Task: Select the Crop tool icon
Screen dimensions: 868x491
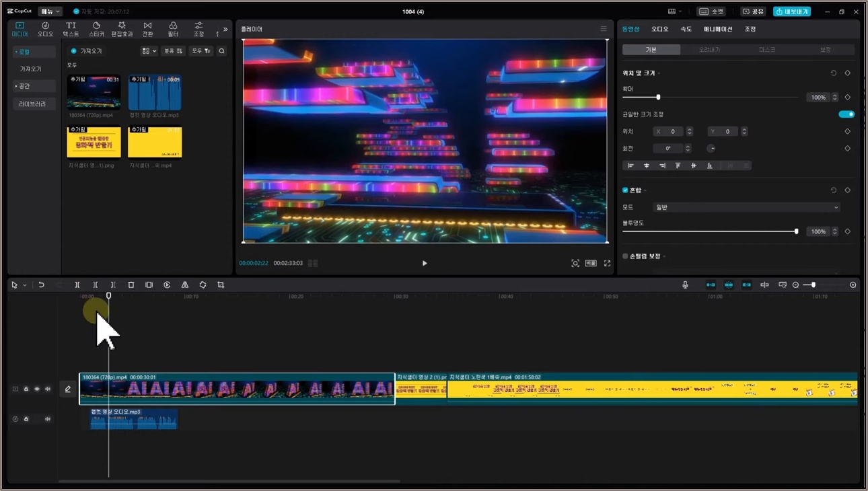Action: click(x=221, y=285)
